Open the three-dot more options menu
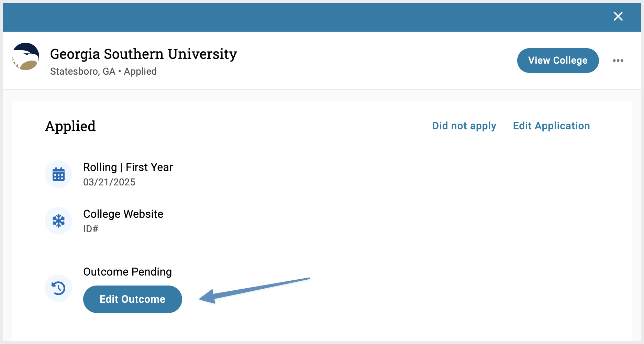Image resolution: width=644 pixels, height=344 pixels. coord(618,61)
